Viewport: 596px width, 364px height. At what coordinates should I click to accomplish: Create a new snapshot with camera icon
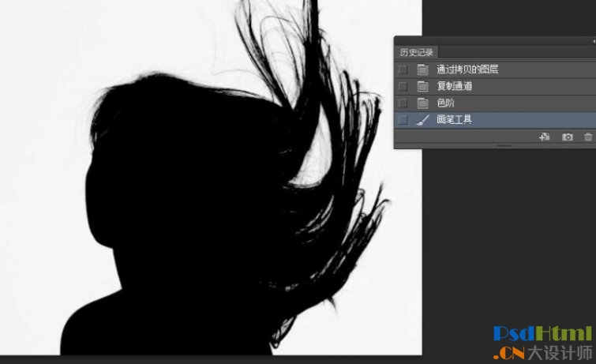pos(567,137)
